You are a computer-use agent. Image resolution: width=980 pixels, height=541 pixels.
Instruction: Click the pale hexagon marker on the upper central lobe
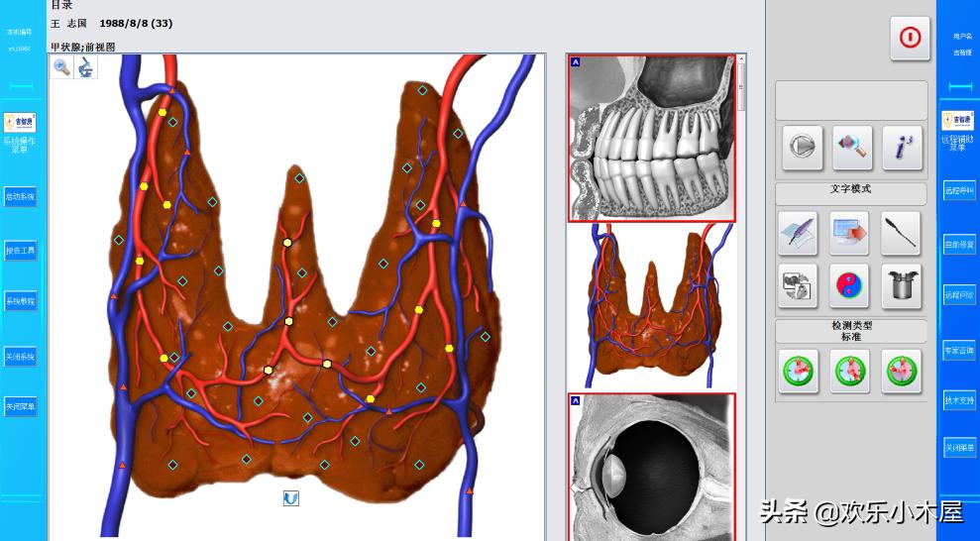(x=287, y=243)
